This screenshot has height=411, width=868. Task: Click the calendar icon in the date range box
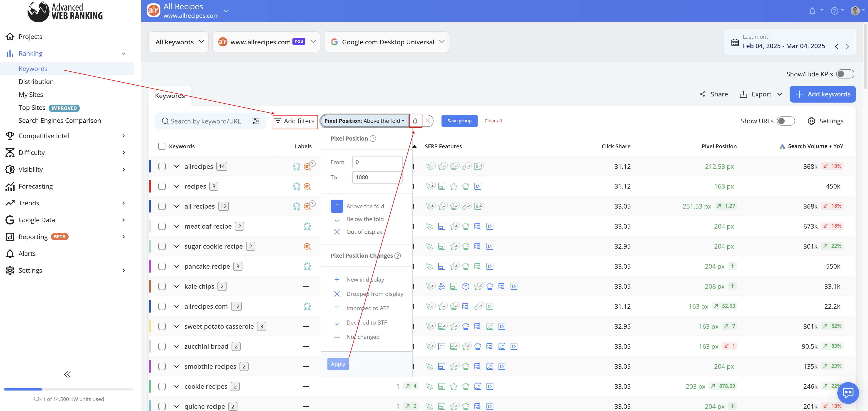coord(735,43)
